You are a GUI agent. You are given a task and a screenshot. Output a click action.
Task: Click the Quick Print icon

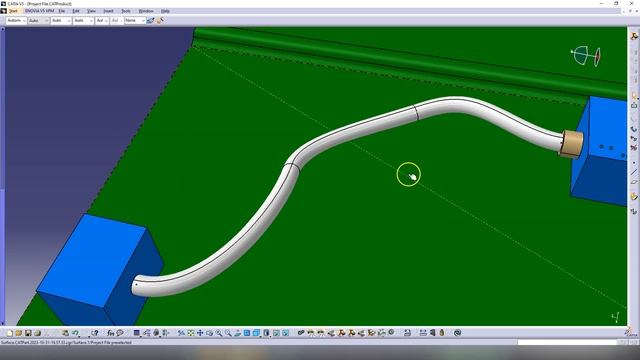pyautogui.click(x=38, y=333)
